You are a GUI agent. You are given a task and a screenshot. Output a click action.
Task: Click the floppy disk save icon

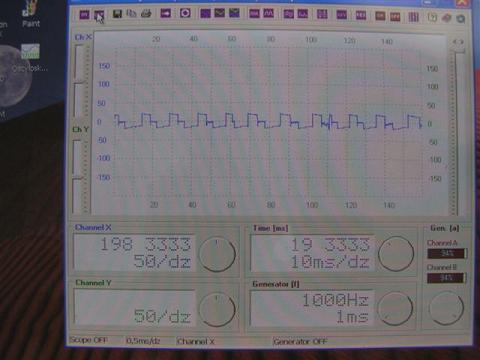click(x=117, y=14)
